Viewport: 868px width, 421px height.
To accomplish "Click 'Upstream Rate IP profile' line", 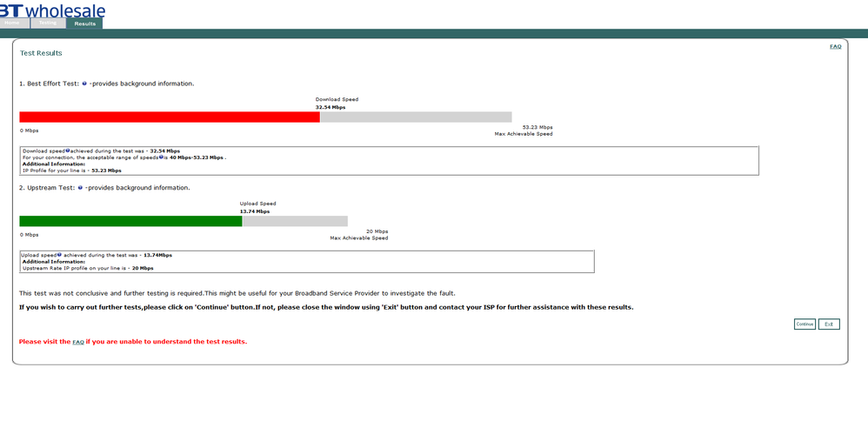I will (x=88, y=268).
